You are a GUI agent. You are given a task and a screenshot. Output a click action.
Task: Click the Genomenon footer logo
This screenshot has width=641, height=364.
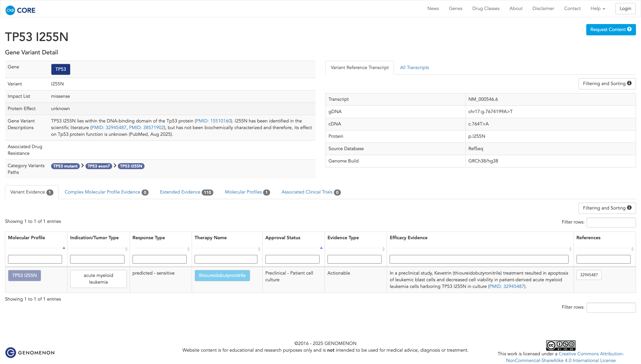(30, 353)
